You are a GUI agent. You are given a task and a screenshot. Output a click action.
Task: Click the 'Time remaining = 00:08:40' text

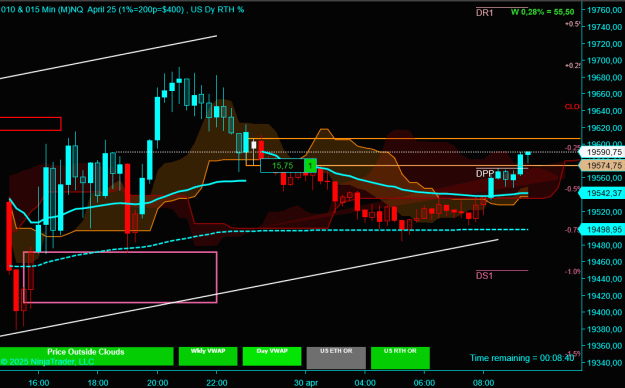[522, 358]
